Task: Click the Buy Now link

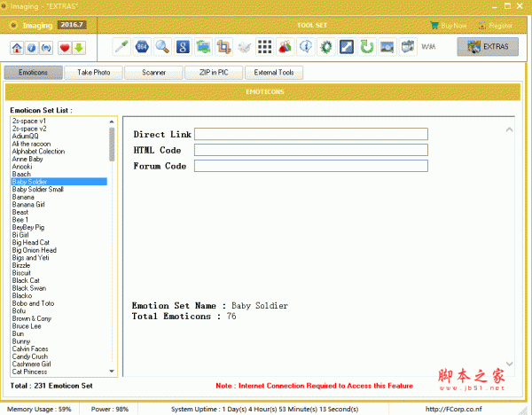Action: pyautogui.click(x=448, y=26)
